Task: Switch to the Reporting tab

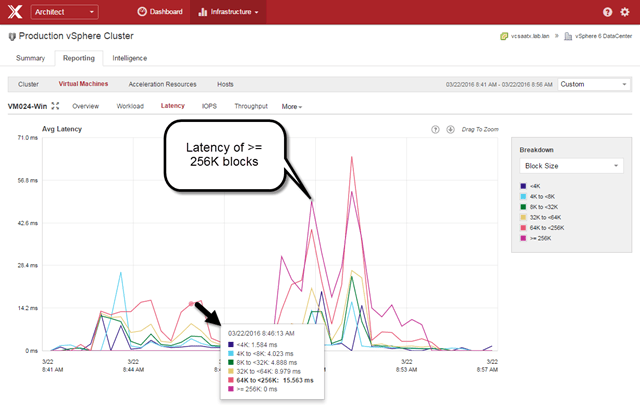Action: 79,58
